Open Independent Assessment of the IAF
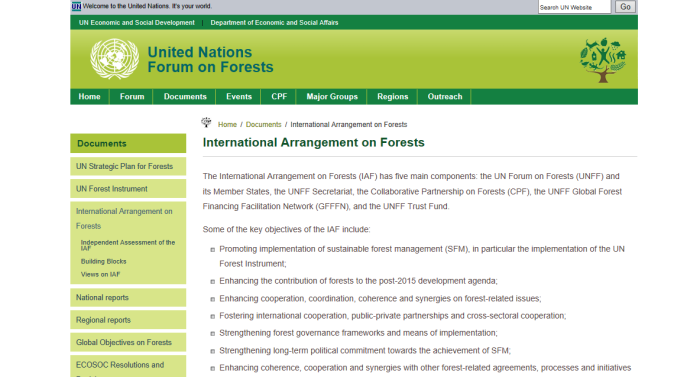Image resolution: width=700 pixels, height=377 pixels. [x=128, y=245]
